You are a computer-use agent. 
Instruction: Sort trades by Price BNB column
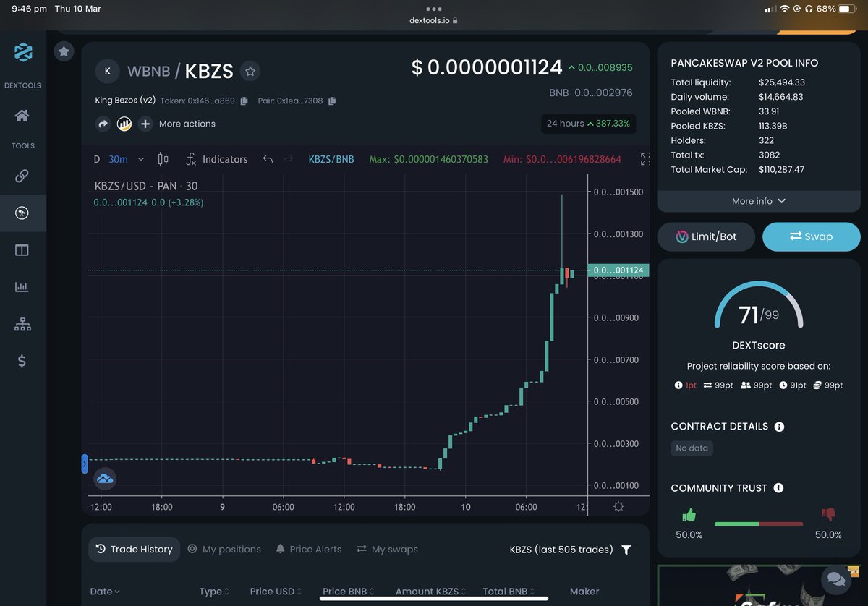point(349,592)
